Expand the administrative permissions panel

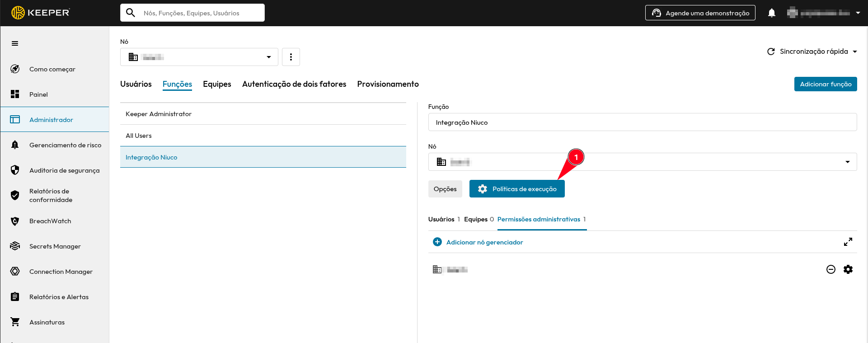click(848, 242)
